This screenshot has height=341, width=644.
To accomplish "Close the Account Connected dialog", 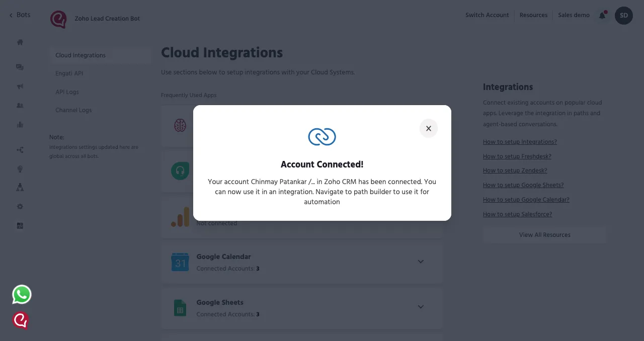I will point(429,128).
